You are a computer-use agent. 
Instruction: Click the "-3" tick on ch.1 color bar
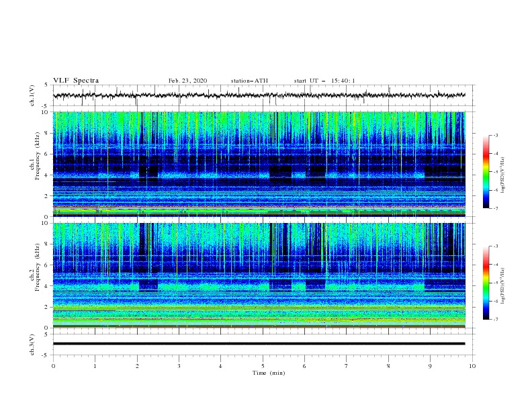[495, 135]
